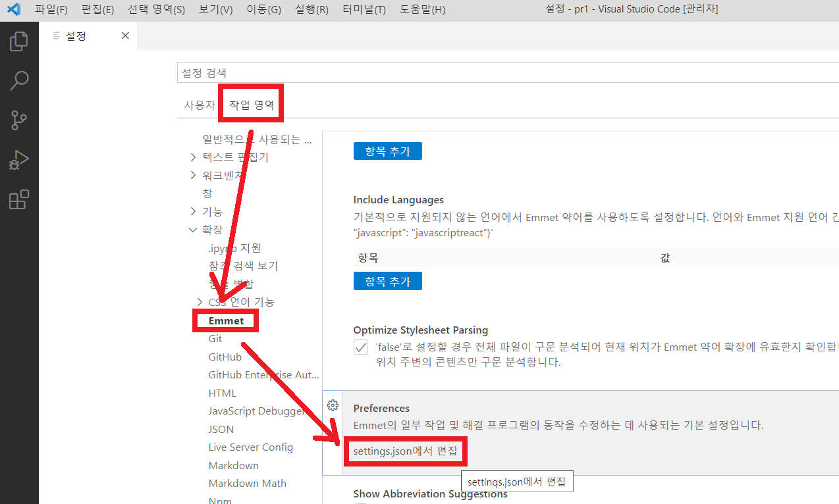
Task: Open the 파일(F) menu
Action: [51, 9]
